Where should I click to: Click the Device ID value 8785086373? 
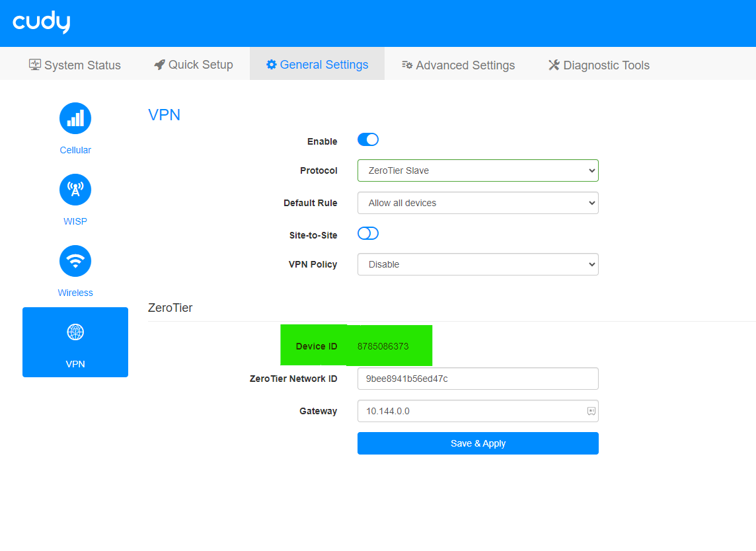(x=383, y=346)
